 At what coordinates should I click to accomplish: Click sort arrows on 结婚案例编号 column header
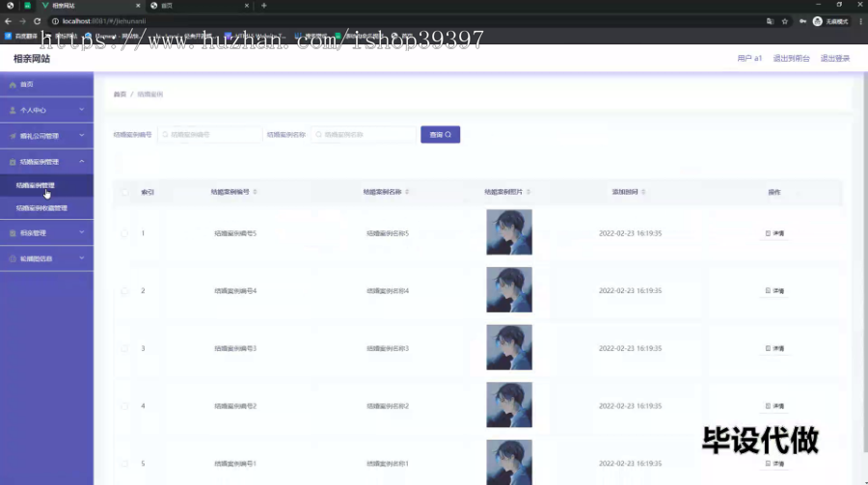click(256, 192)
